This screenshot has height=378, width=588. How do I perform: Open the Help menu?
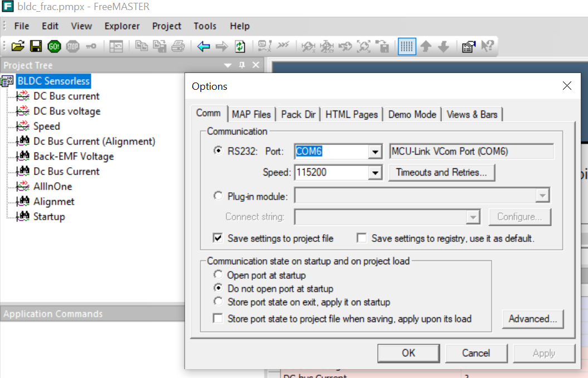[x=240, y=26]
